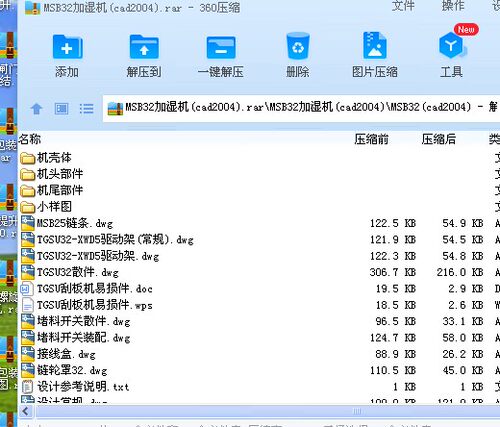Select the 堵料开关散件.dwg file name
The width and height of the screenshot is (500, 427).
[83, 321]
